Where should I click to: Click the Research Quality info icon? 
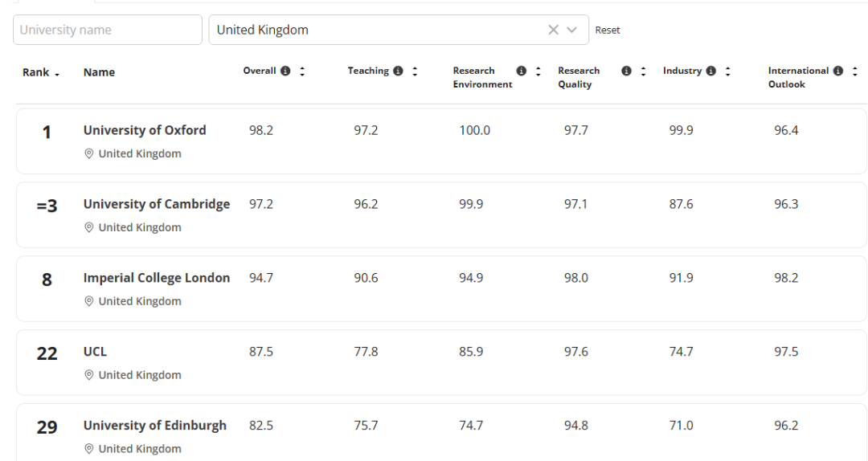coord(626,71)
